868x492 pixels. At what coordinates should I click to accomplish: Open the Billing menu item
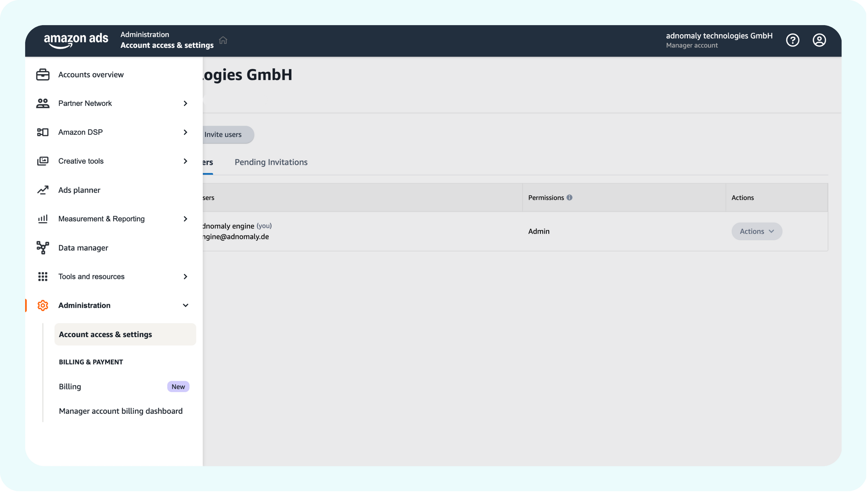tap(70, 387)
